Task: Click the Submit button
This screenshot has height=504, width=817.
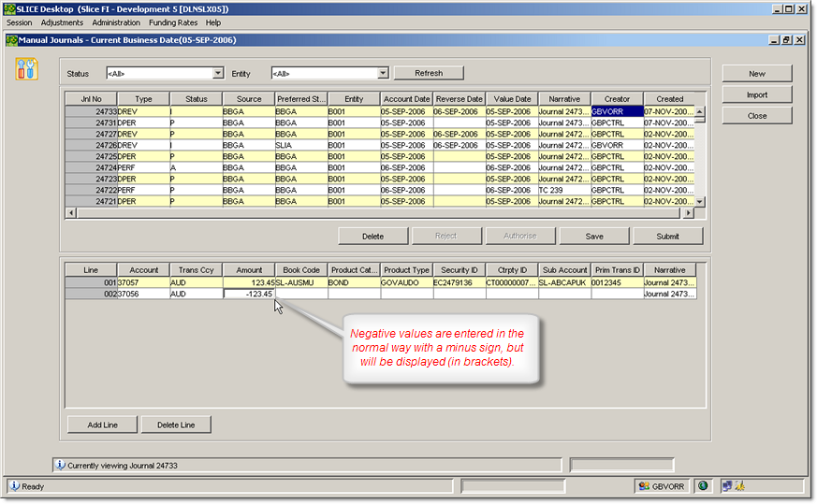Action: pyautogui.click(x=667, y=236)
